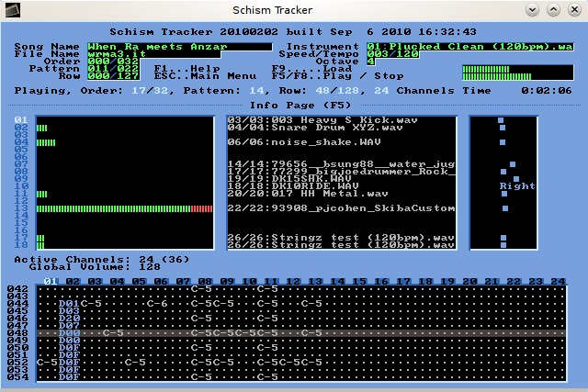This screenshot has width=588, height=392.
Task: Select the Row value 000/127
Action: (x=114, y=76)
